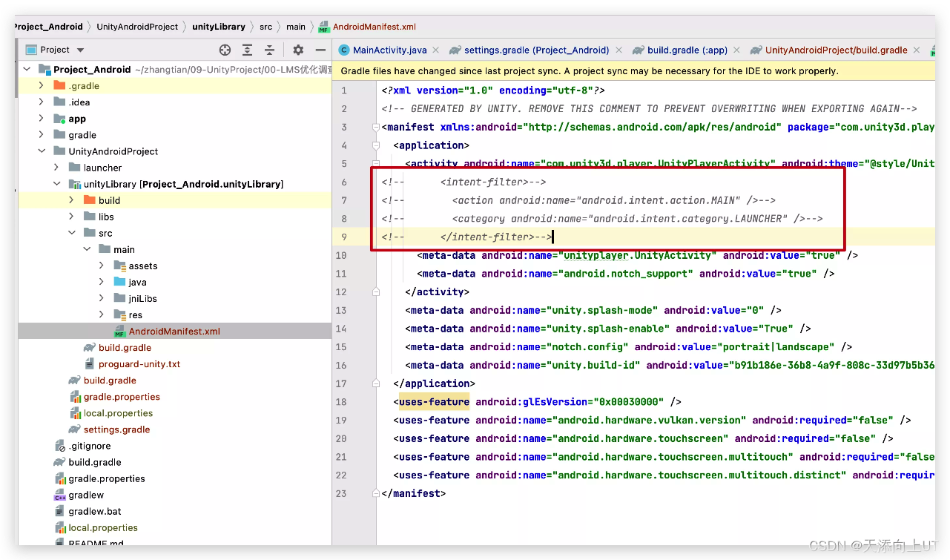Select local.properties under UnityAndroidProject
This screenshot has width=950, height=560.
click(118, 413)
